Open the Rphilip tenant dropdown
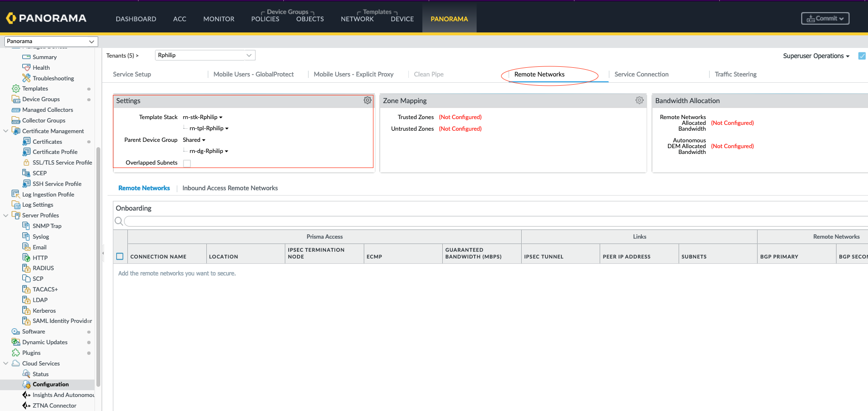Viewport: 868px width, 411px height. (205, 55)
